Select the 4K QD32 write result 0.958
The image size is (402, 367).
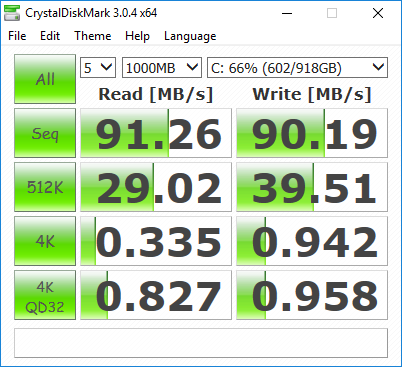pos(312,295)
